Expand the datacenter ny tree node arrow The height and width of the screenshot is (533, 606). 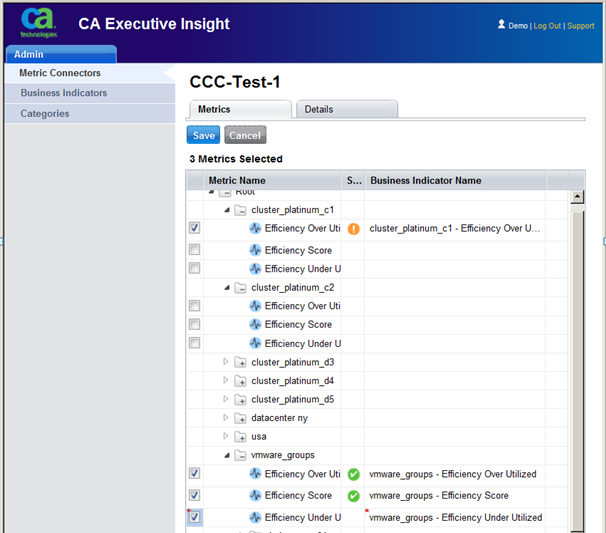[x=226, y=417]
